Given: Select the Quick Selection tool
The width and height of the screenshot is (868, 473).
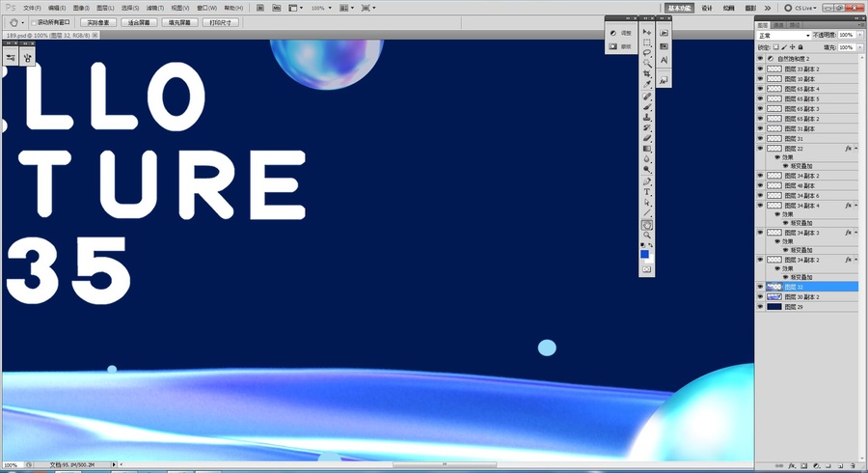Looking at the screenshot, I should point(646,64).
